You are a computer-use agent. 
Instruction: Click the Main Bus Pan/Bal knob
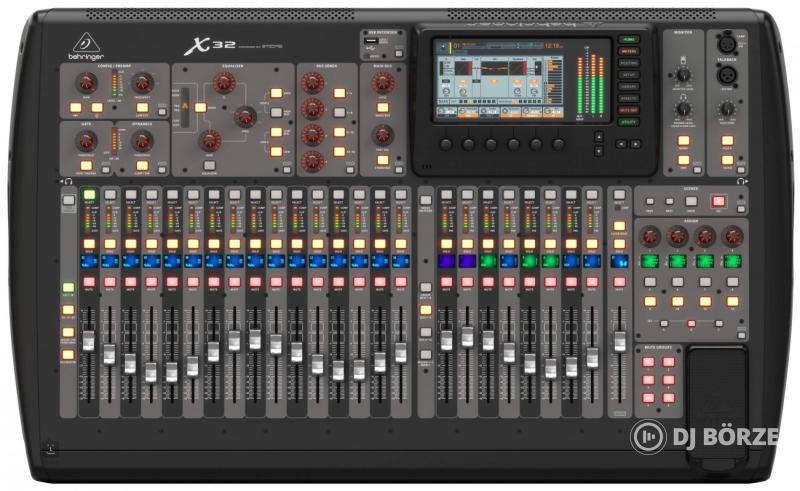click(383, 135)
